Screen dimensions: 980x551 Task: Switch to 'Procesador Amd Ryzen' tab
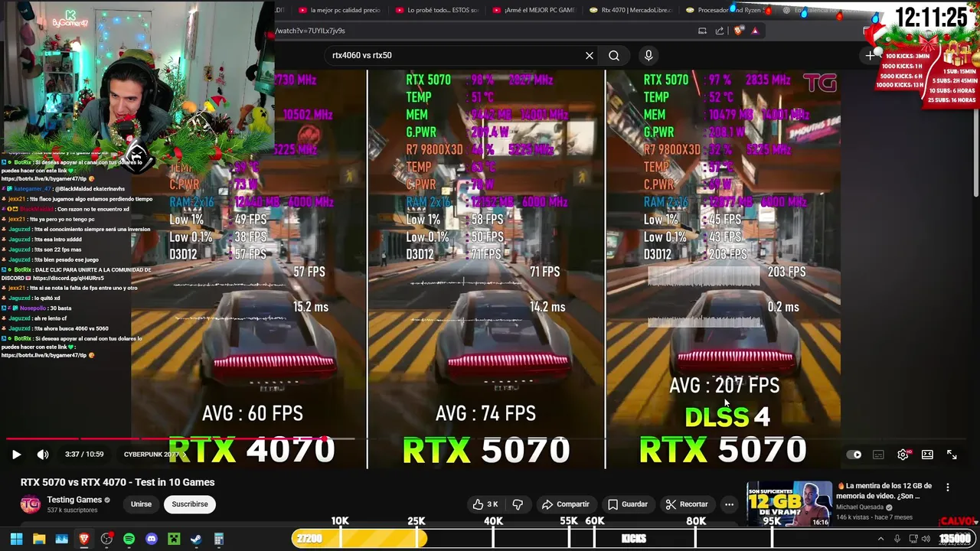click(727, 11)
